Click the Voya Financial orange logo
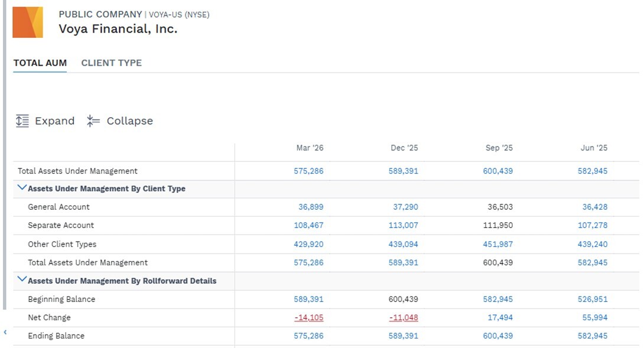644x348 pixels. (x=28, y=22)
